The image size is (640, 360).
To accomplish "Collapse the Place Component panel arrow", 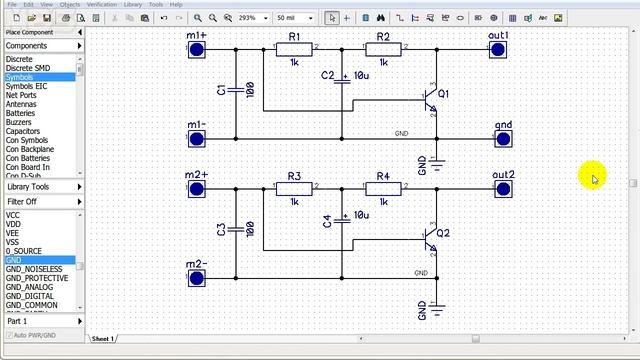I will coord(80,32).
